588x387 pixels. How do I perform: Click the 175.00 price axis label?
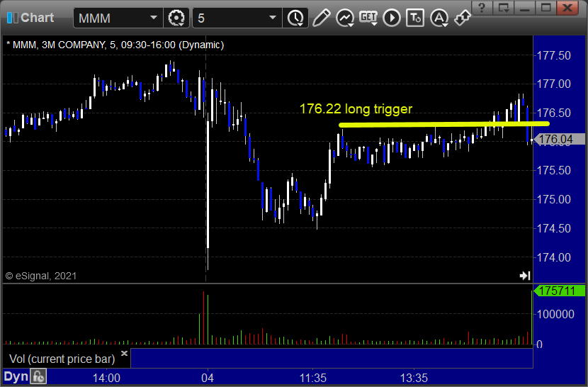554,199
